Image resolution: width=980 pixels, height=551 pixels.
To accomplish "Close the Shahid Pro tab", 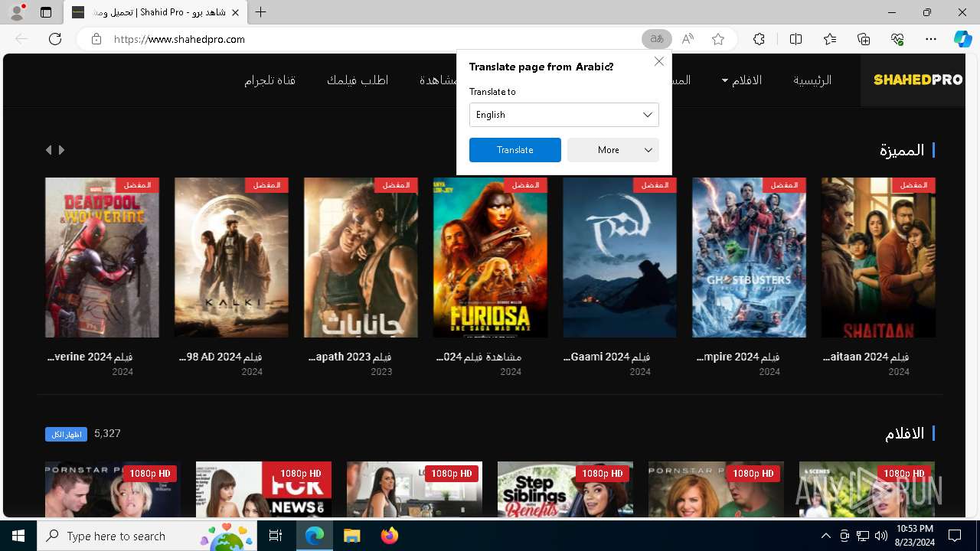I will pos(236,13).
